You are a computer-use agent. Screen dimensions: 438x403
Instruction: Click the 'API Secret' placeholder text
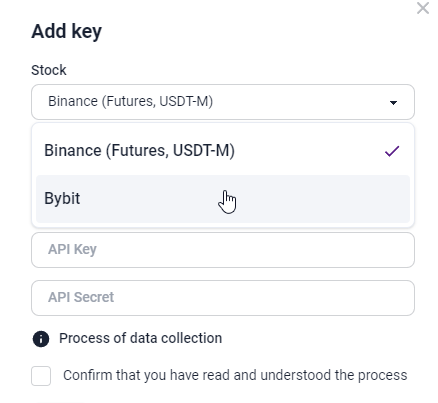click(81, 297)
